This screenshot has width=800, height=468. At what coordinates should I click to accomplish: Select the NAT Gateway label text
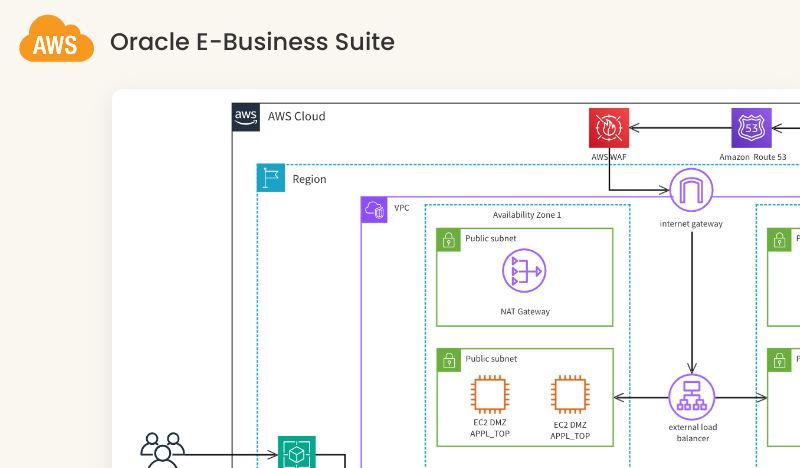click(525, 311)
